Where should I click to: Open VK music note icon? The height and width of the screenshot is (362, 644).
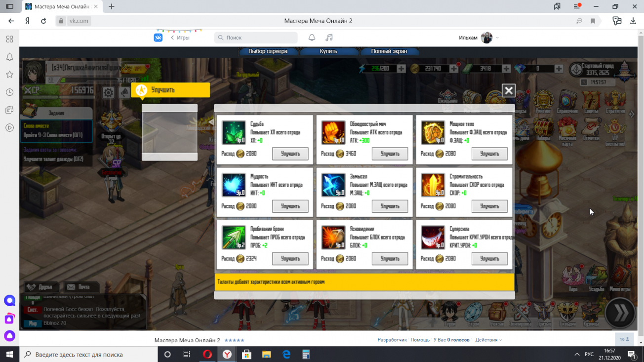pyautogui.click(x=329, y=38)
